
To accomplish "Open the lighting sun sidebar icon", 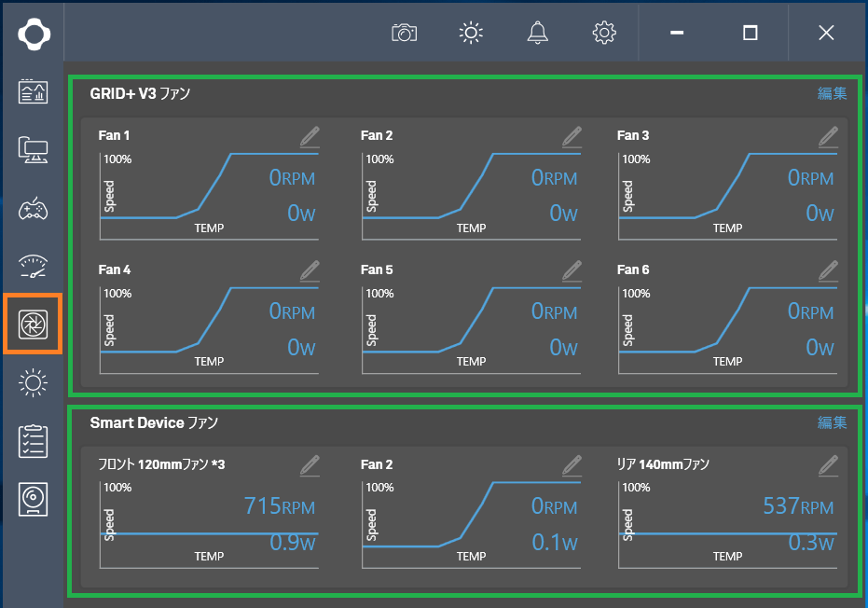I will (34, 382).
